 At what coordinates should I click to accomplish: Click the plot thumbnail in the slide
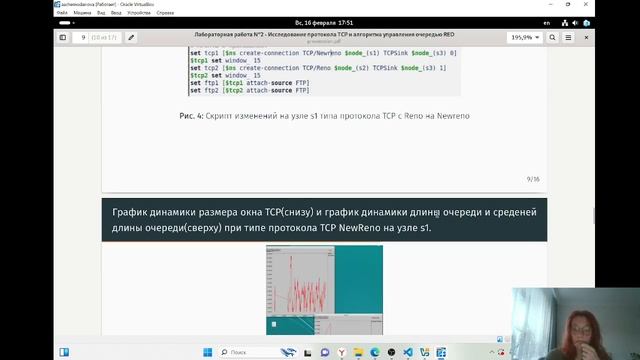[324, 290]
